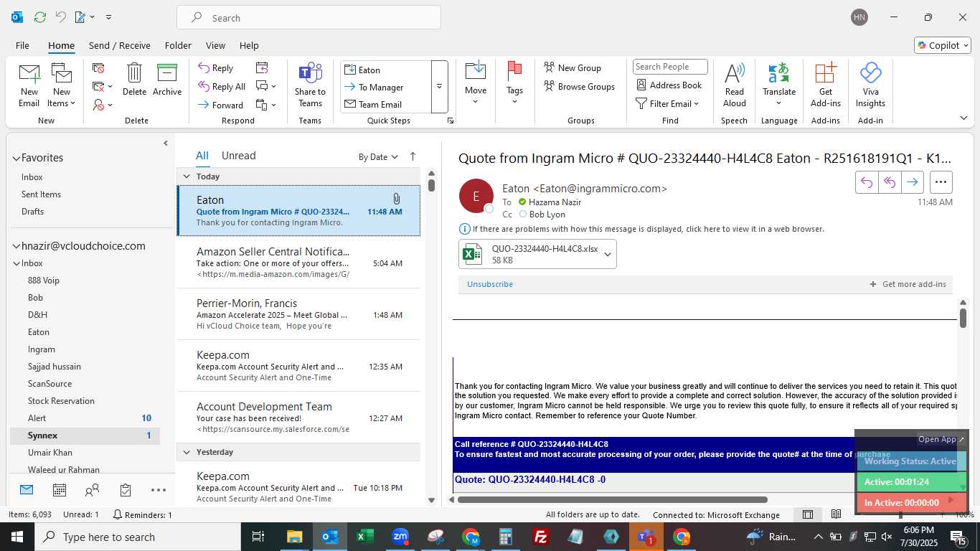Compose a message with New Email

click(29, 85)
